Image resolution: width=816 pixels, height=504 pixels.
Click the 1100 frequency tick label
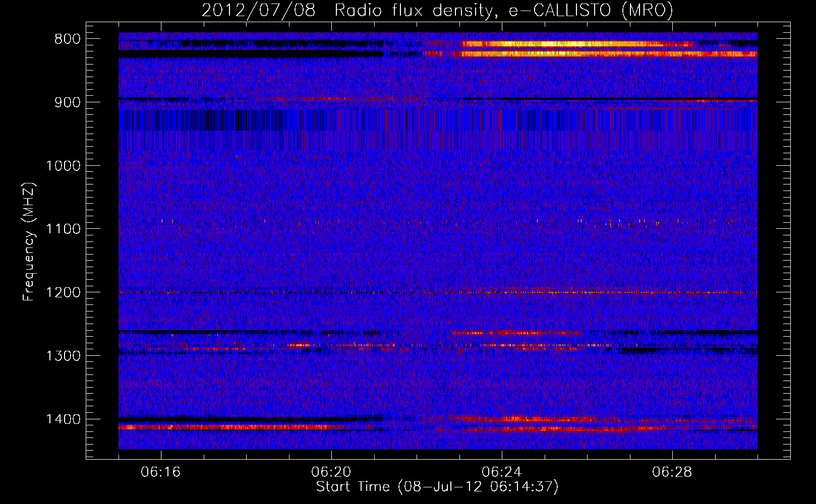[x=63, y=229]
